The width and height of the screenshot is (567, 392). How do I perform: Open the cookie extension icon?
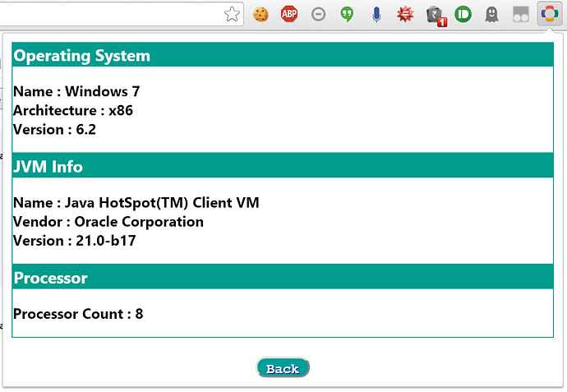[x=260, y=15]
